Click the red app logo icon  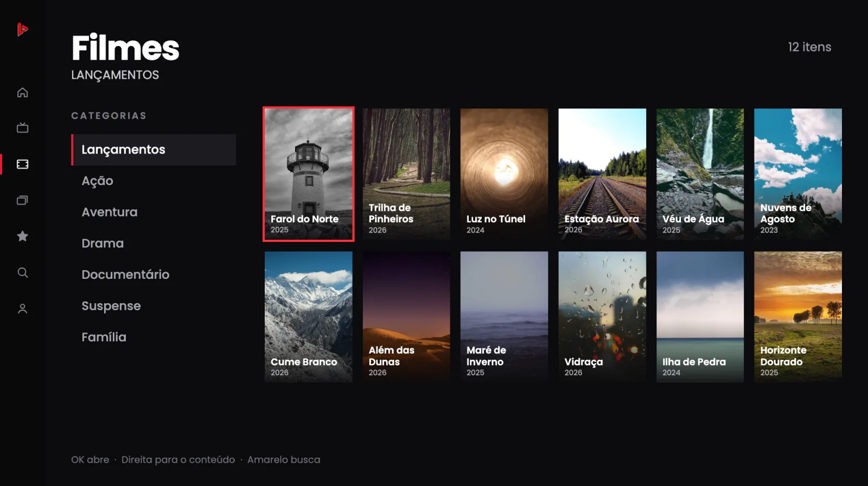pos(22,29)
